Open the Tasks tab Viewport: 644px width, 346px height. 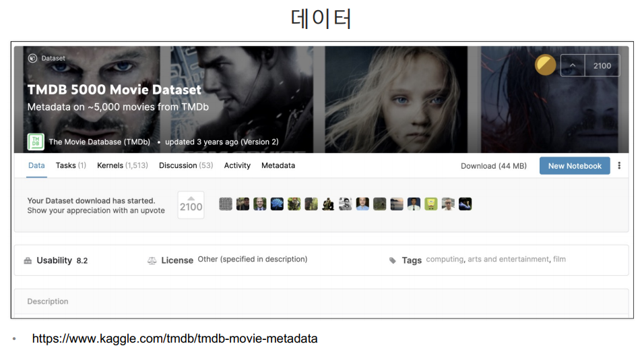[71, 165]
